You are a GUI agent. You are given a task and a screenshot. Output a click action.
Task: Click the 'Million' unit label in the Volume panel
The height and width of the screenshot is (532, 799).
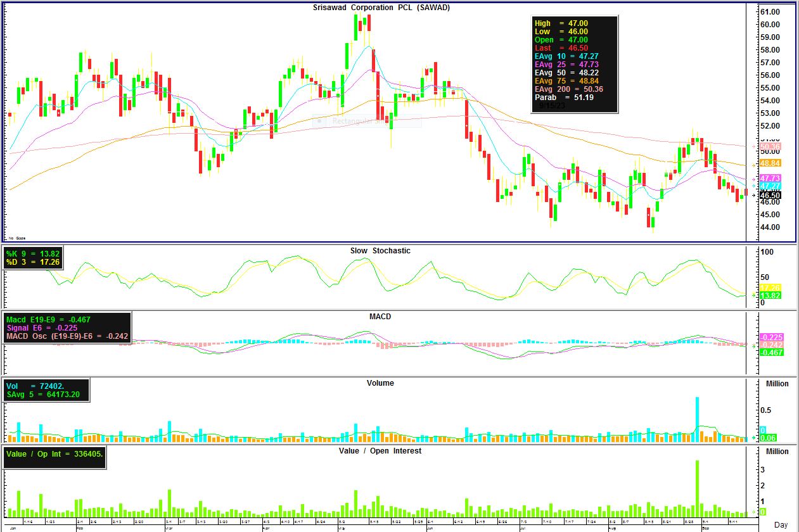(777, 384)
